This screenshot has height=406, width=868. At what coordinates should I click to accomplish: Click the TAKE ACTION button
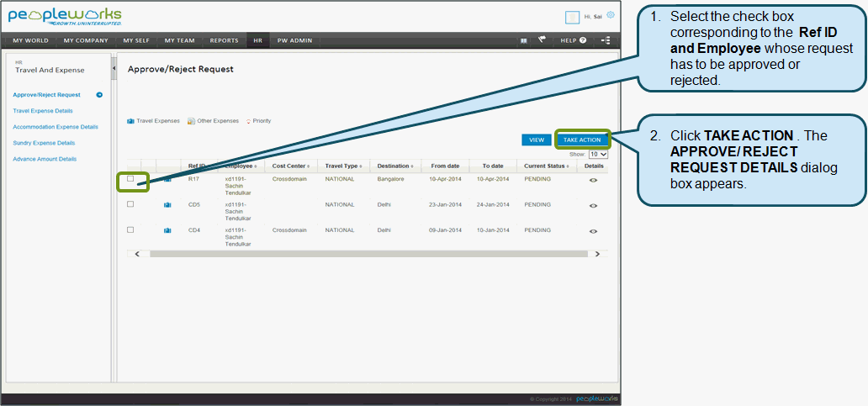pyautogui.click(x=582, y=140)
